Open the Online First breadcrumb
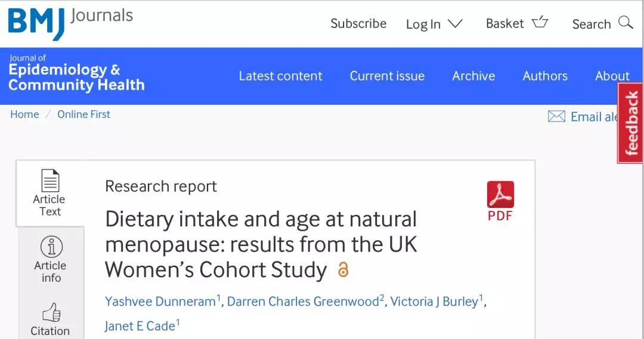The height and width of the screenshot is (339, 644). coord(84,114)
